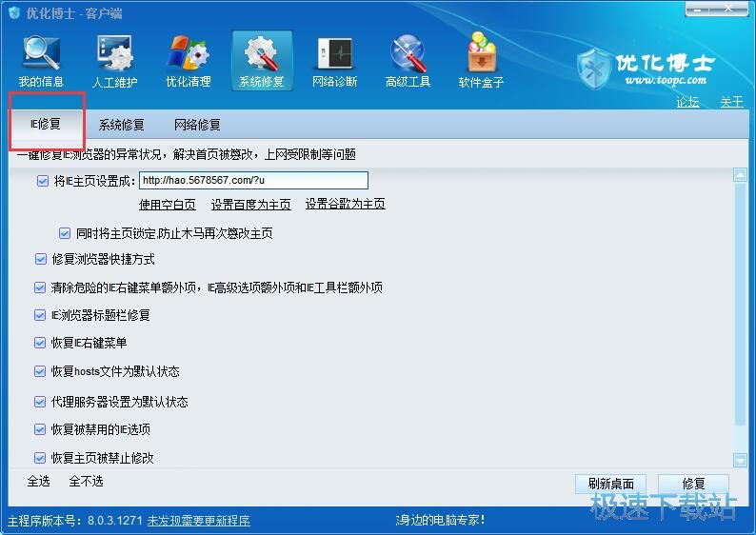Toggle 恢复hosts文件为默认状态 checkbox
Screen dimensions: 756x535
pos(40,371)
